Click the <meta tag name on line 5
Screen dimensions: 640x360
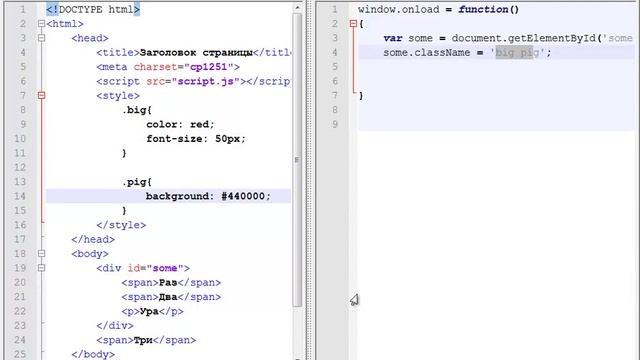pyautogui.click(x=112, y=67)
